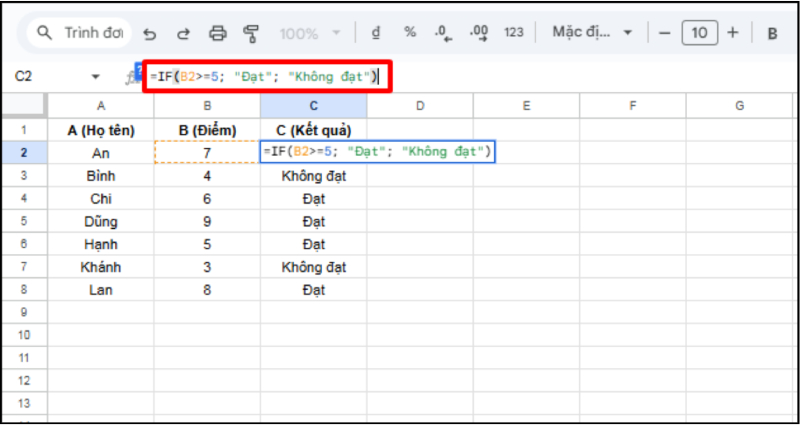
Task: Click the font size field showing 10
Action: click(x=699, y=33)
